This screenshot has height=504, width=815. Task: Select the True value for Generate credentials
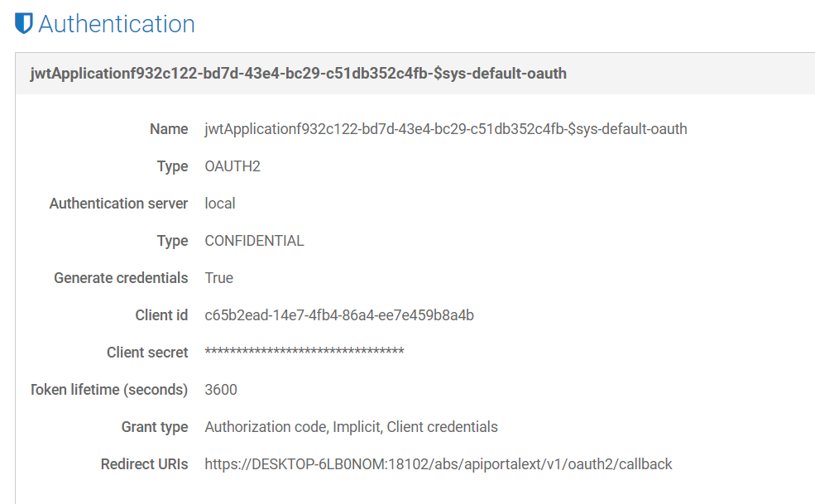219,278
